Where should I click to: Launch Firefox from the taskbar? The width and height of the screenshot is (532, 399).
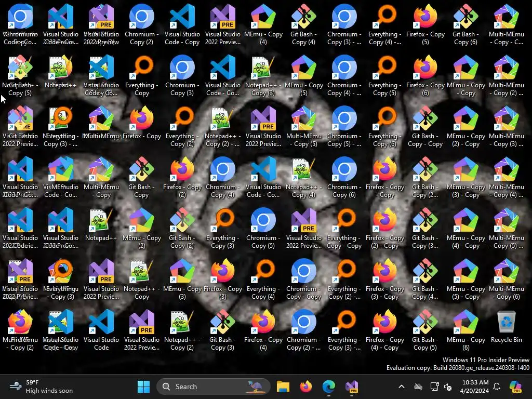pos(306,387)
